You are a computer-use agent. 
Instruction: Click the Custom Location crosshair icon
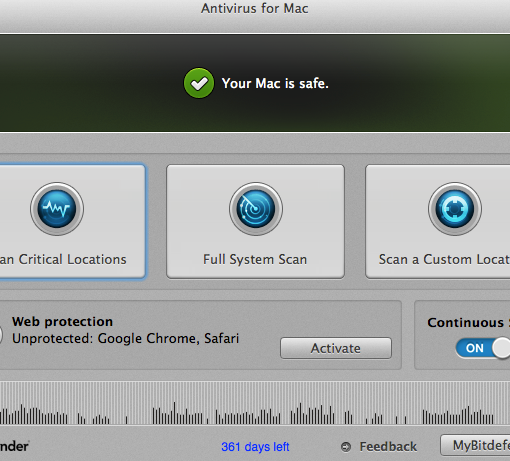coord(455,209)
